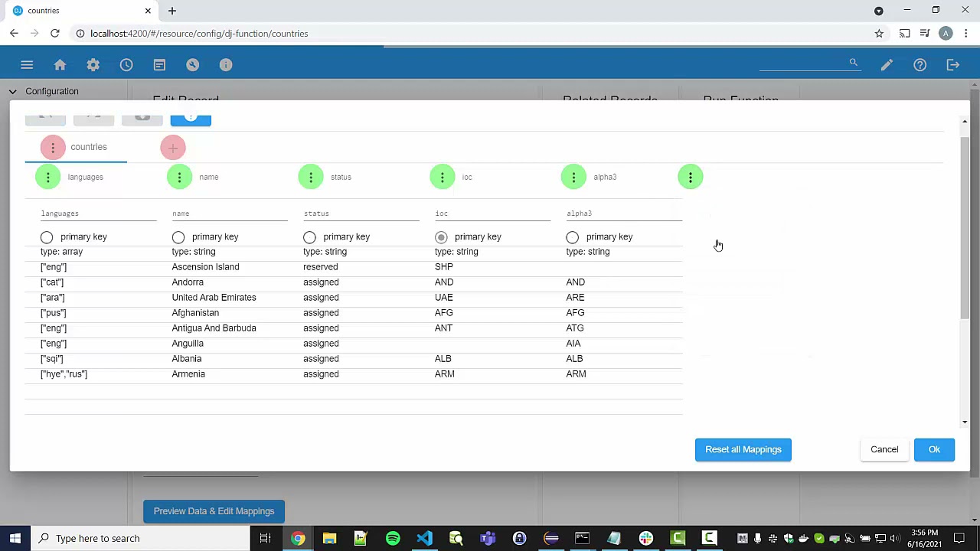Open Windows Start menu
The width and height of the screenshot is (980, 551).
pos(15,538)
